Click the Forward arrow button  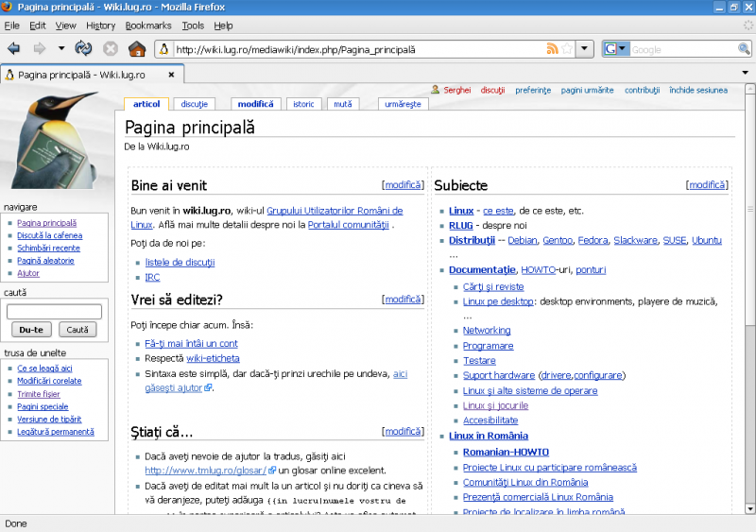pos(39,49)
